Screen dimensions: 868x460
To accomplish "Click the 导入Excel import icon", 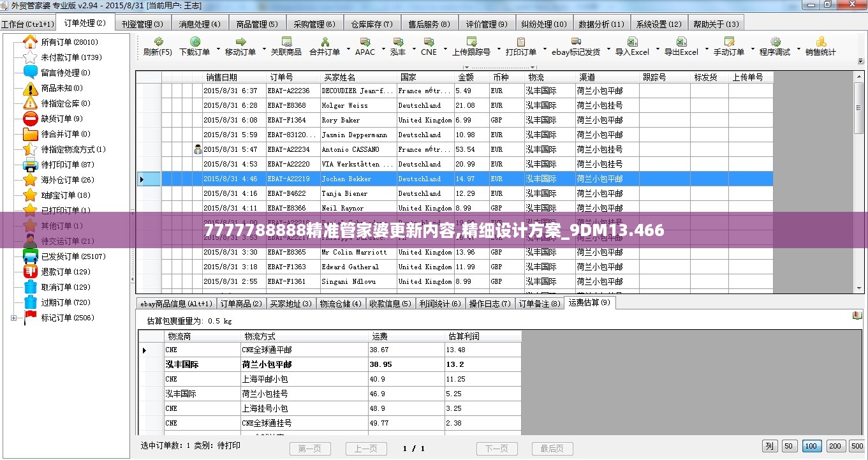I will tap(632, 42).
